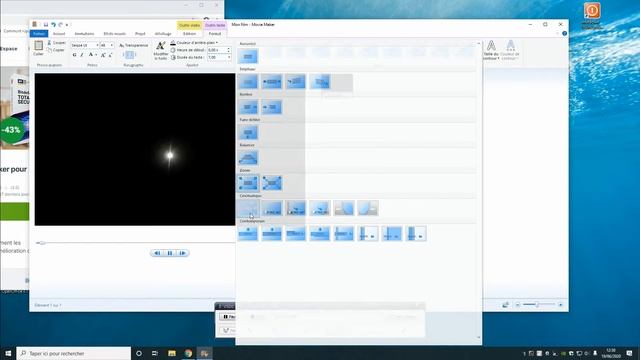Apply the fourth Contemporain text effect
Viewport: 640px width, 360px height.
click(320, 234)
